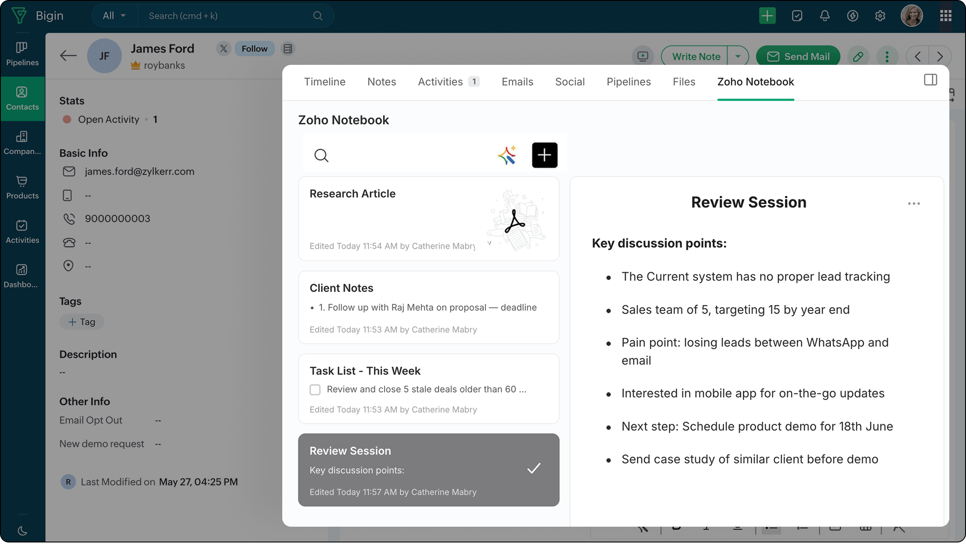Click the PDF icon on Research Article card
Image resolution: width=966 pixels, height=560 pixels.
(x=515, y=221)
